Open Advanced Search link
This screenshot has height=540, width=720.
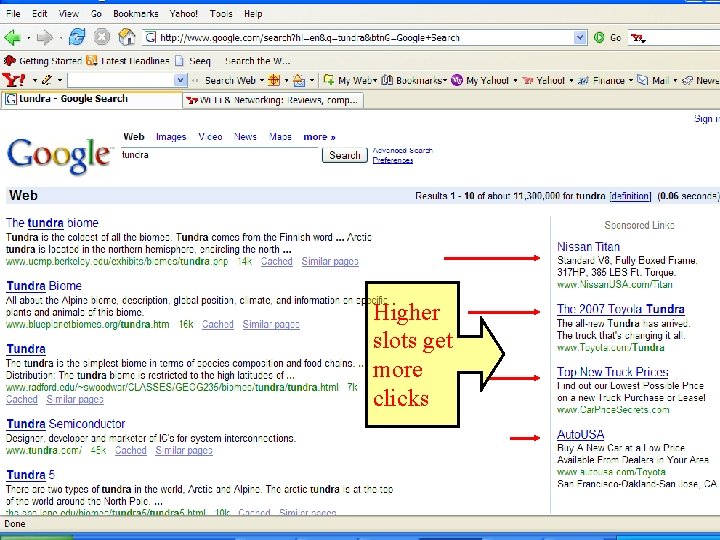pos(403,150)
